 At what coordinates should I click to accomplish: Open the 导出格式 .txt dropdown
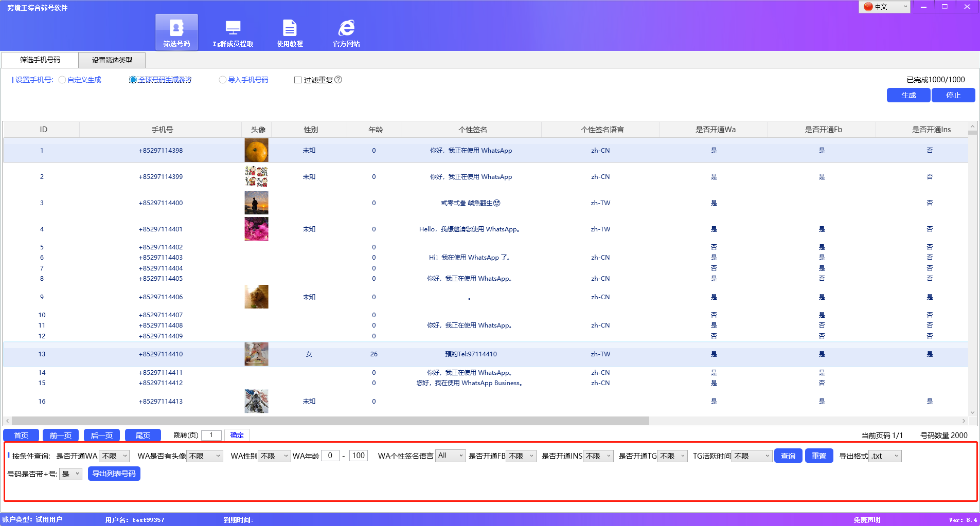tap(885, 456)
